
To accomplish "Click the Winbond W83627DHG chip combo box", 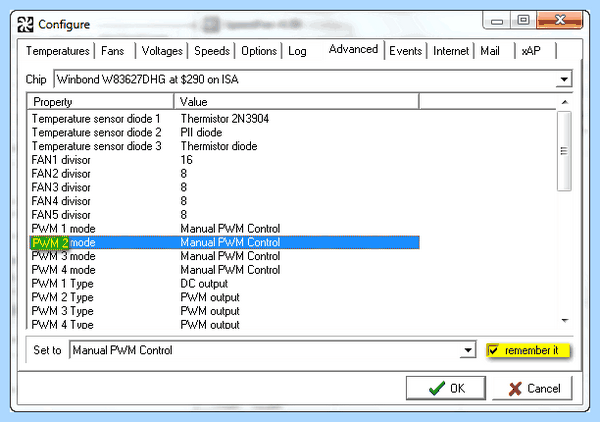I will [x=313, y=80].
